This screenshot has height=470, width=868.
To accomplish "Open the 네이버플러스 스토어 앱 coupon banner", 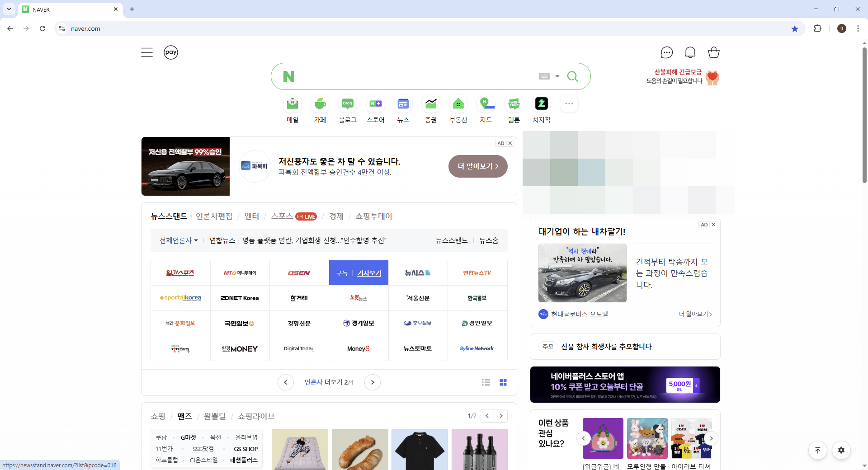I will [x=625, y=385].
